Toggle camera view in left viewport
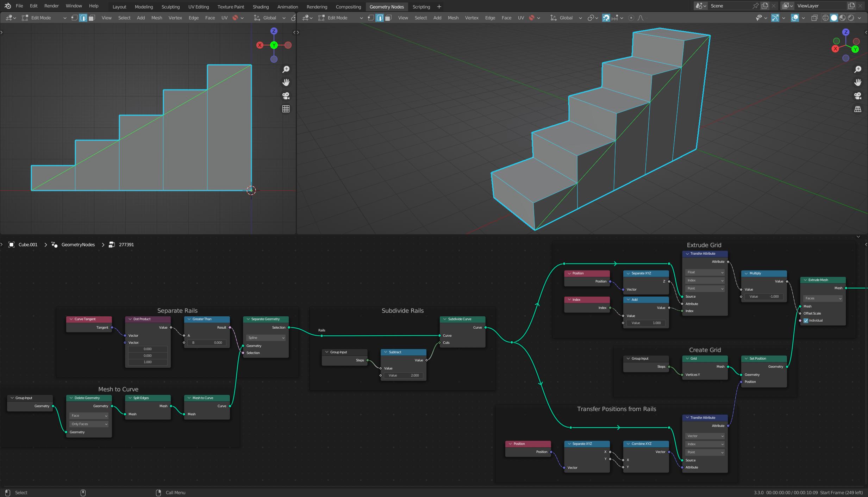The image size is (868, 497). (286, 96)
